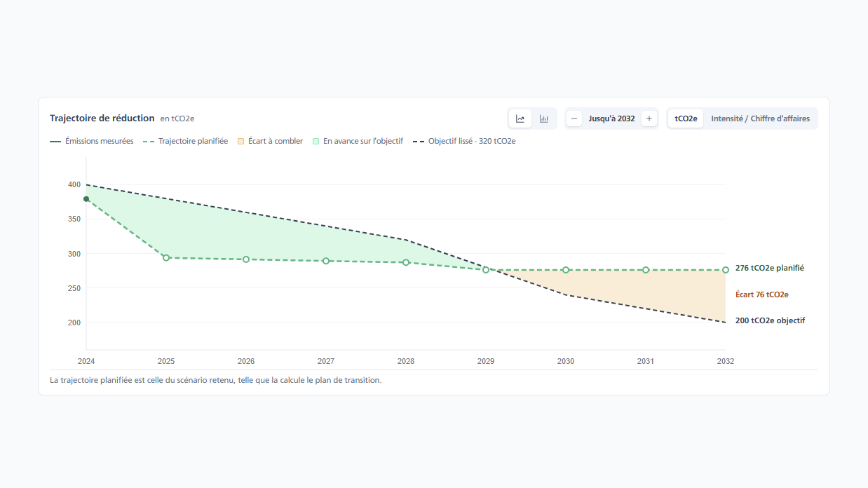This screenshot has width=868, height=488.
Task: Click the planned trajectory point for 2031
Action: [646, 270]
